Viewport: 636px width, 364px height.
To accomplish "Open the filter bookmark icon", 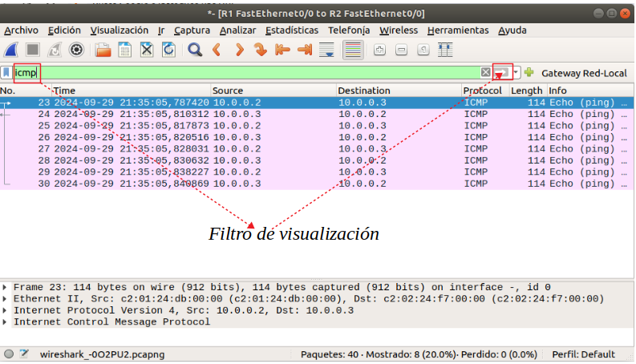I will coord(6,72).
